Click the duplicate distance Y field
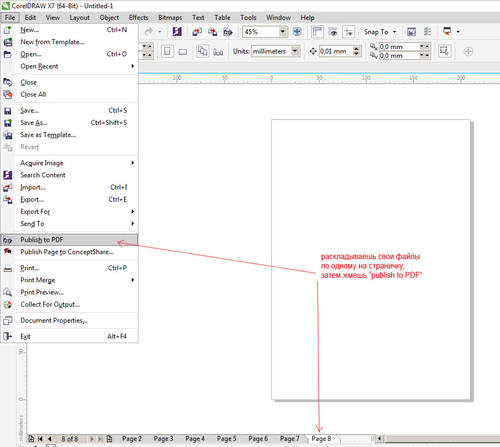Viewport: 500px width, 447px height. [399, 56]
